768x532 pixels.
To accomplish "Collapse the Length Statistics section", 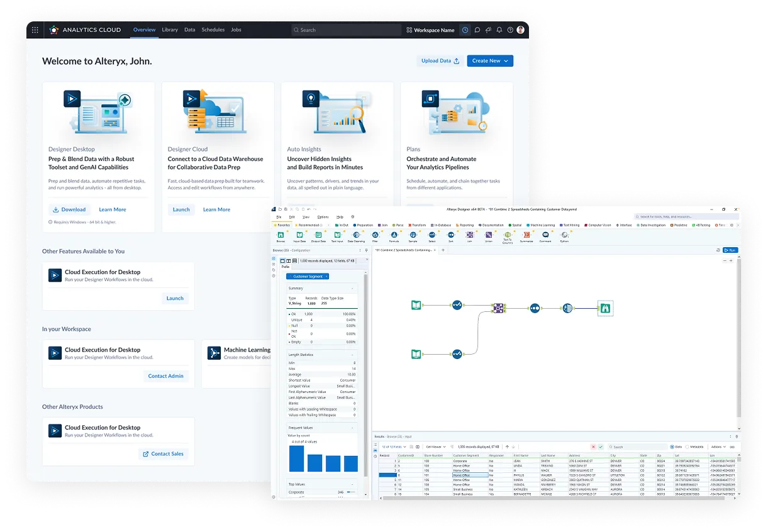I will (x=351, y=355).
